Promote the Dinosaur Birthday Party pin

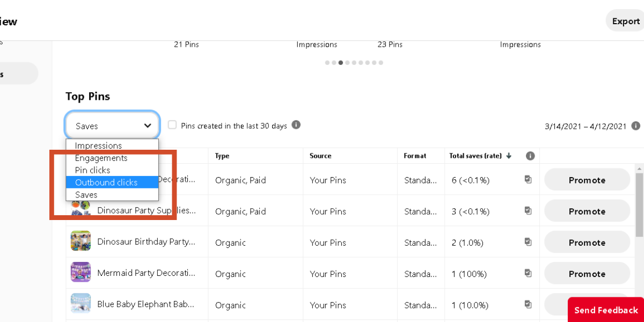click(x=587, y=242)
